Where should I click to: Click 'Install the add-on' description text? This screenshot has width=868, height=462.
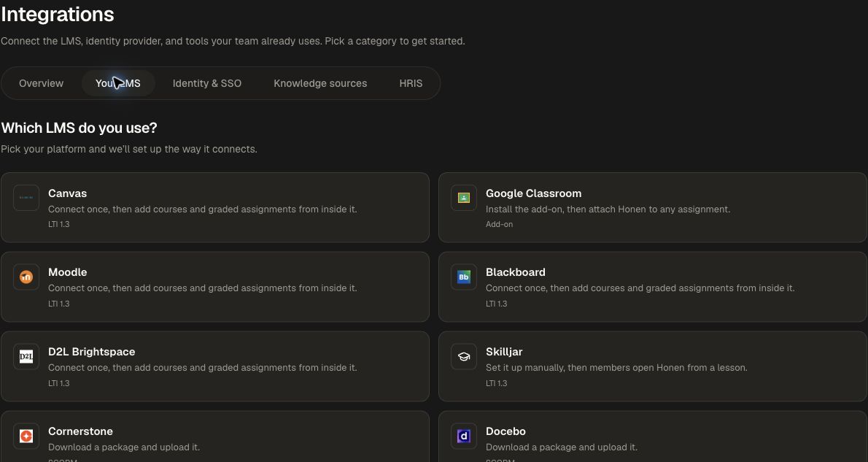tap(608, 209)
